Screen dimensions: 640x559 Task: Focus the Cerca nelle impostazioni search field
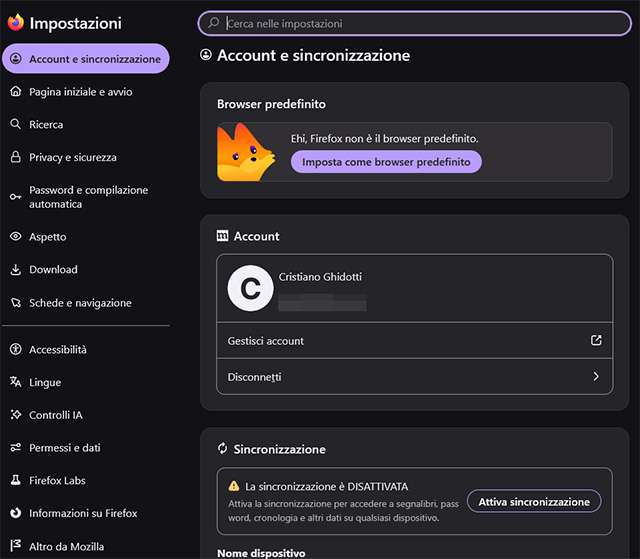pos(415,23)
